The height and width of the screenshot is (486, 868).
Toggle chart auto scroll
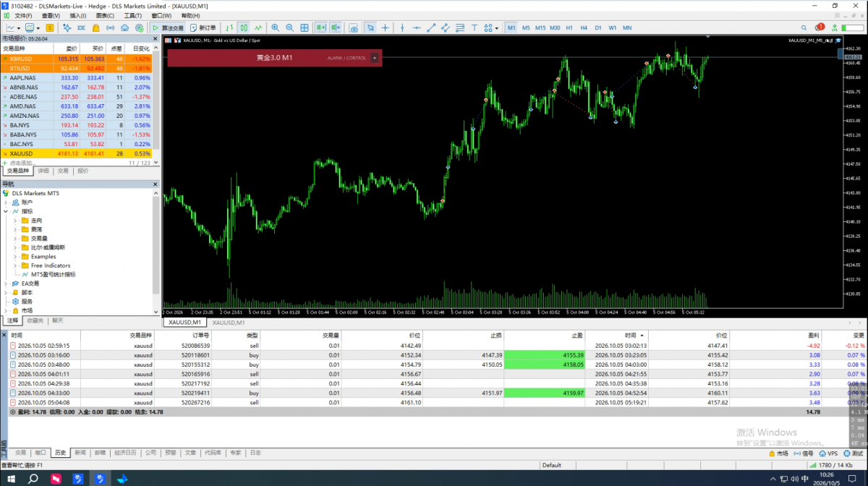coord(322,27)
